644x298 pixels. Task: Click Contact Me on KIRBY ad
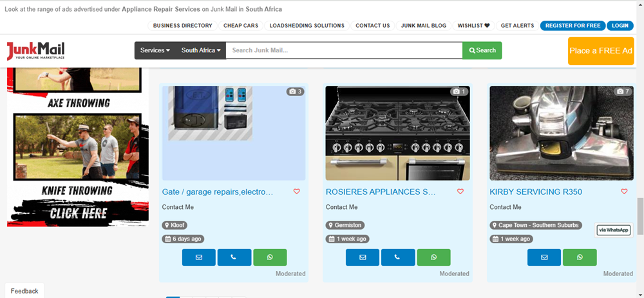click(x=506, y=207)
